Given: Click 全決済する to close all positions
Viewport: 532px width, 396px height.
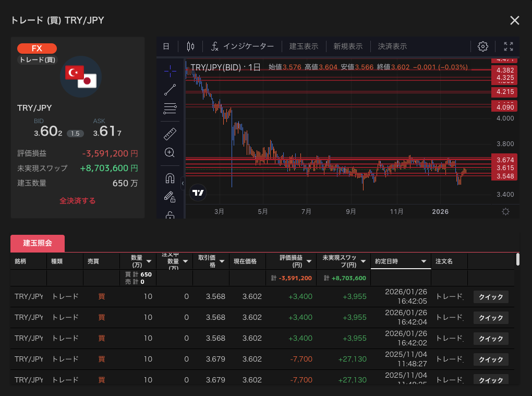Looking at the screenshot, I should tap(77, 201).
